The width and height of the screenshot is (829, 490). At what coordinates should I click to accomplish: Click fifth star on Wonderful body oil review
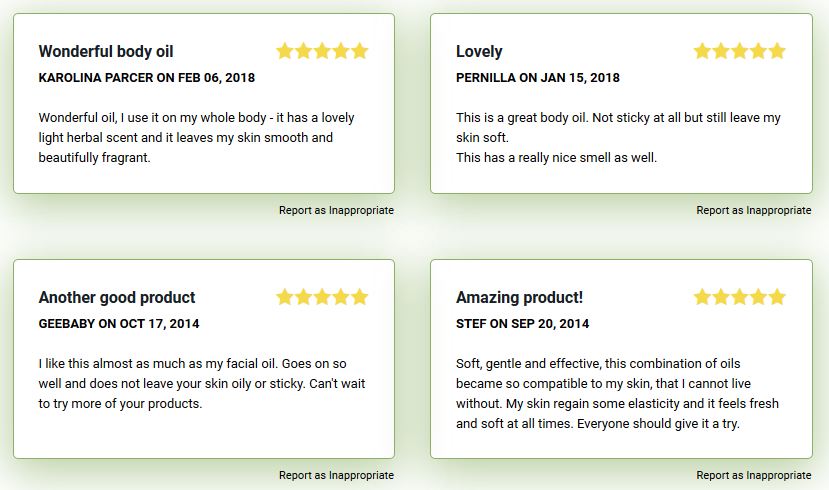coord(360,51)
